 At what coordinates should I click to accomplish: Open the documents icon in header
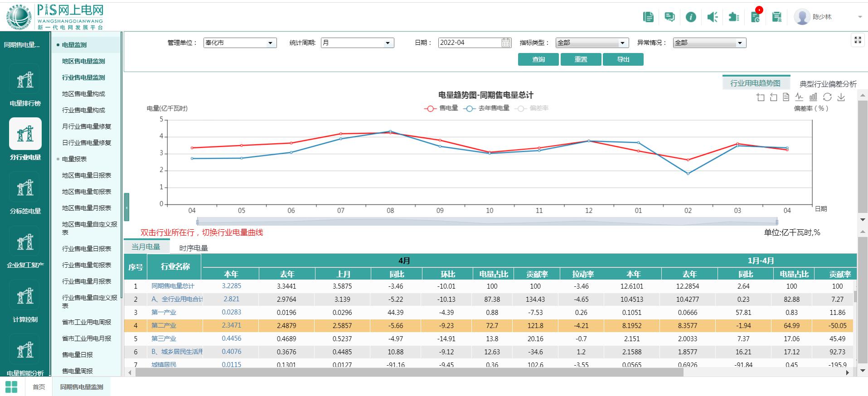tap(648, 17)
